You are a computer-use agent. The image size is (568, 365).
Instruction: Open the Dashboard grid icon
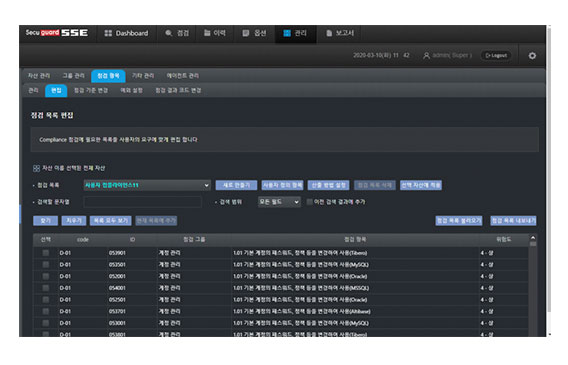pos(108,33)
